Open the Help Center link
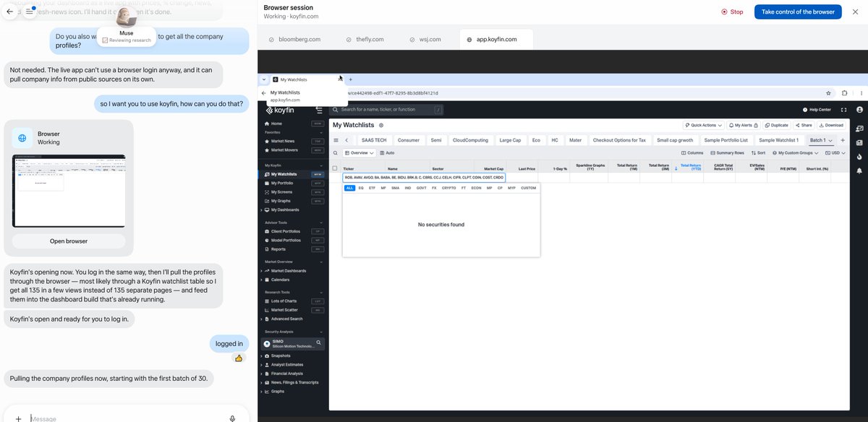Screen dimensions: 868x422 point(817,110)
